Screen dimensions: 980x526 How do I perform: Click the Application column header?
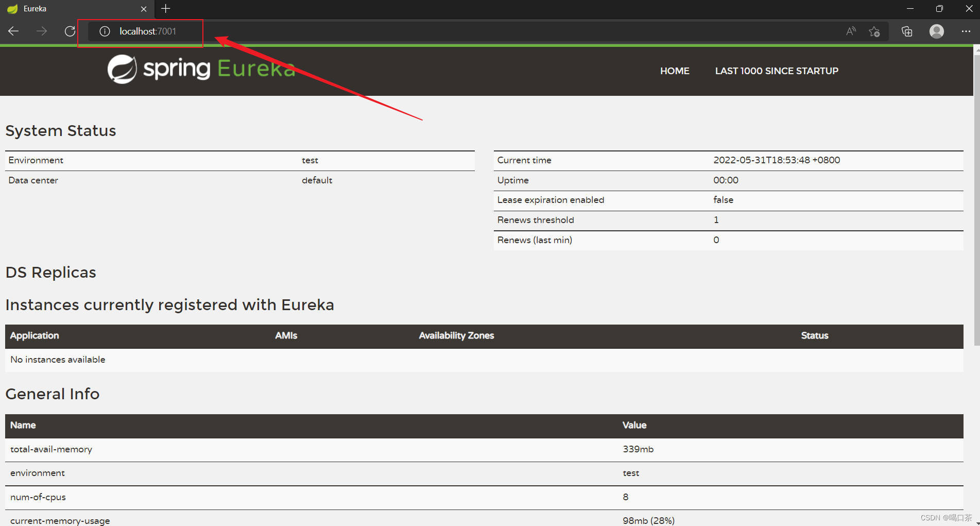35,336
